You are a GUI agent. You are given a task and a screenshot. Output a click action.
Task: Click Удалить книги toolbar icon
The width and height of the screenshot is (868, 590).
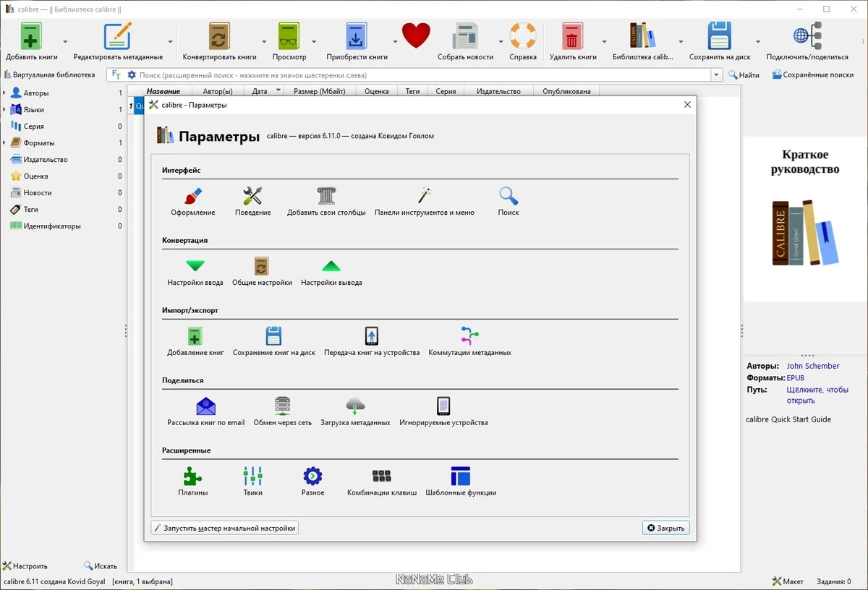(573, 41)
